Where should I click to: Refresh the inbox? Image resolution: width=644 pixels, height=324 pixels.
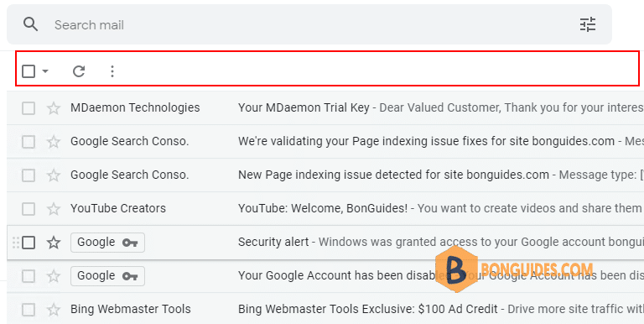(79, 71)
